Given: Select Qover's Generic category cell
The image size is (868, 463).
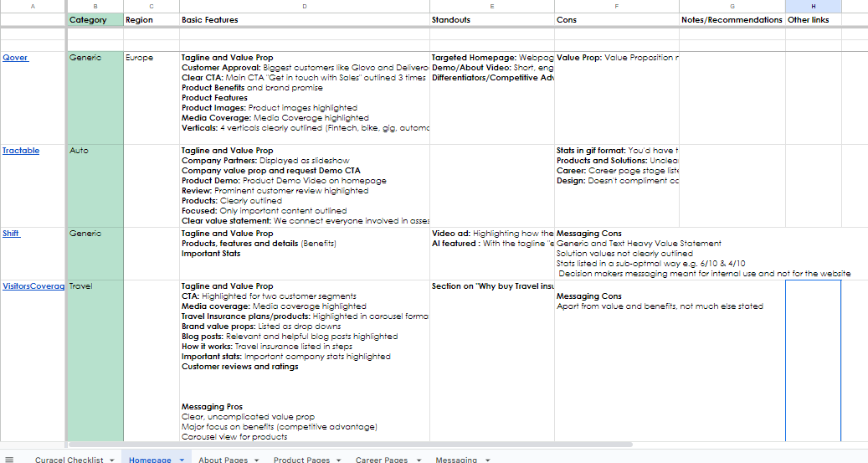Looking at the screenshot, I should click(95, 98).
